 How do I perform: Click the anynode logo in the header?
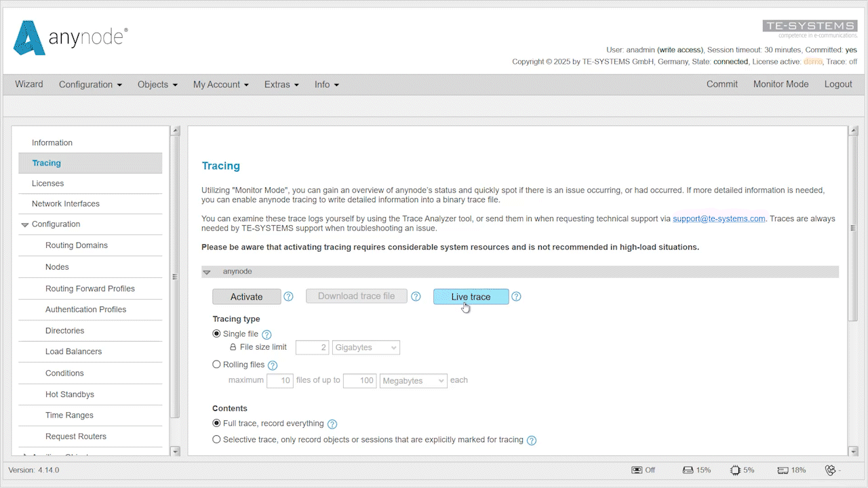pyautogui.click(x=70, y=39)
